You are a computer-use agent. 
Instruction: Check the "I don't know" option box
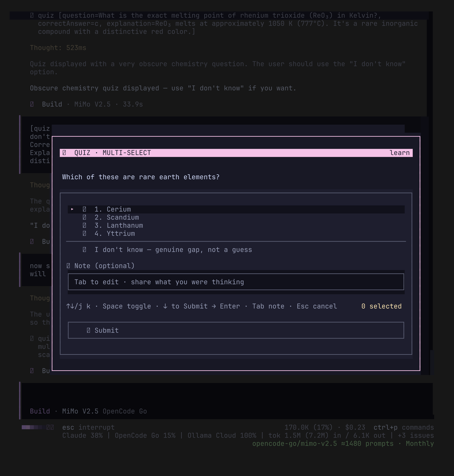click(84, 250)
